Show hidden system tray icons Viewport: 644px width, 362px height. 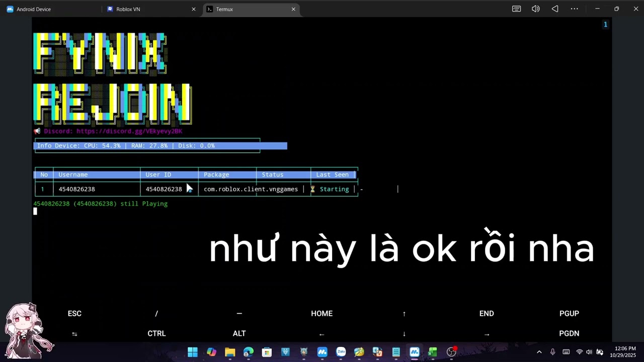pyautogui.click(x=539, y=352)
